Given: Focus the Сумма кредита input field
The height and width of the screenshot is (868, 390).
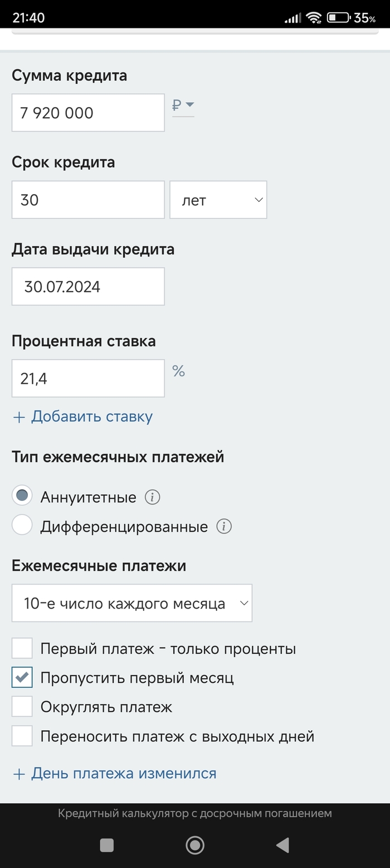Looking at the screenshot, I should click(x=88, y=113).
